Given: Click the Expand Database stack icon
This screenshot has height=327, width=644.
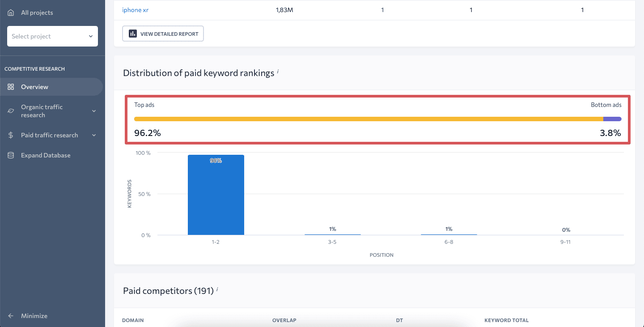Looking at the screenshot, I should pyautogui.click(x=11, y=155).
